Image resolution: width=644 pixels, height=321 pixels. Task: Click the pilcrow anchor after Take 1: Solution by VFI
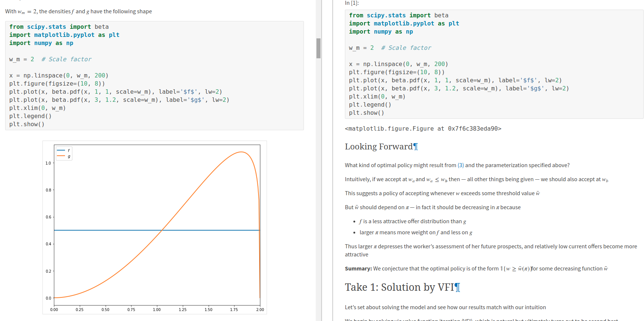tap(458, 287)
